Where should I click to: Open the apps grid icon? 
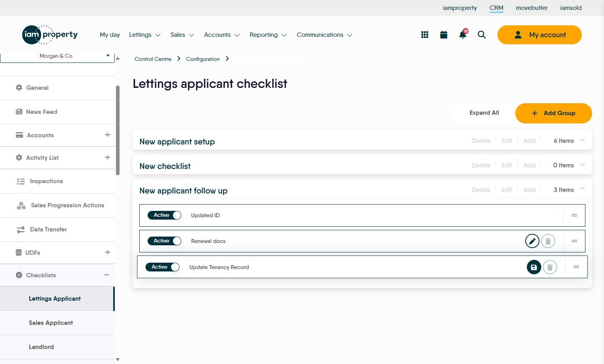pos(425,35)
